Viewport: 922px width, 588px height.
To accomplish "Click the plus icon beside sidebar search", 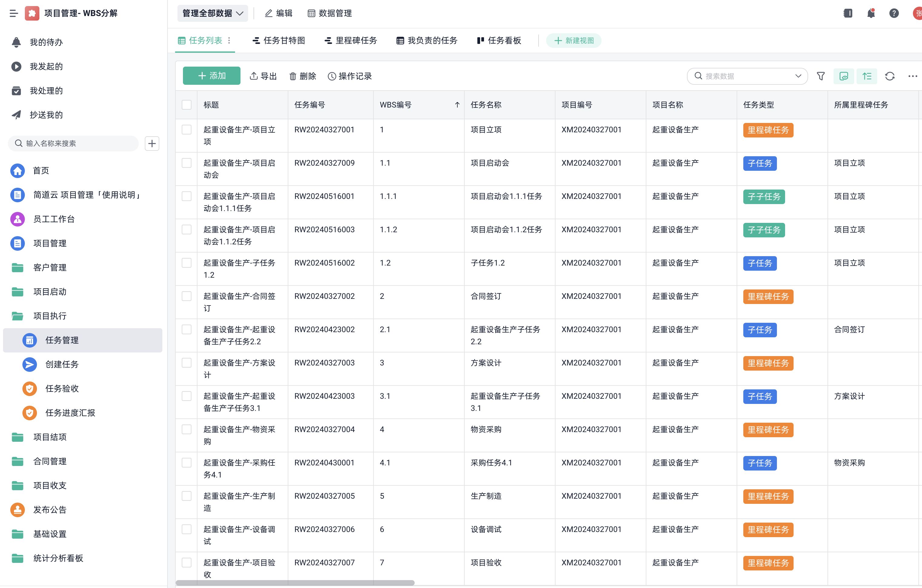I will [x=152, y=144].
